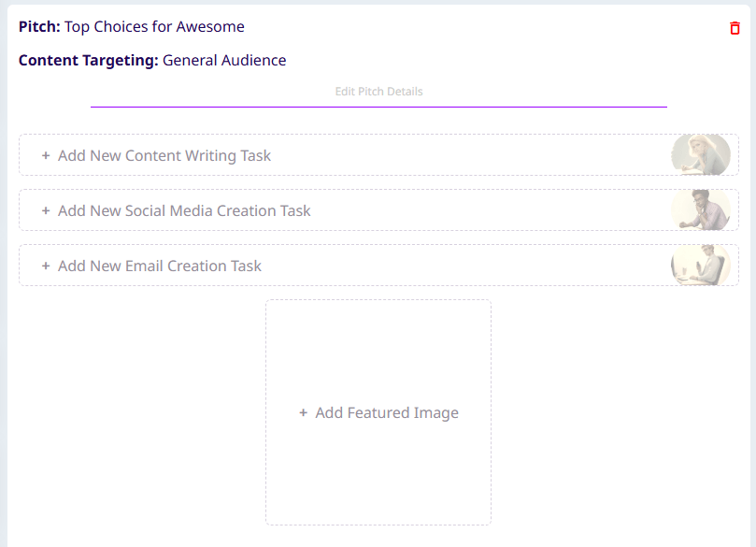Open Edit Pitch Details

[x=378, y=92]
